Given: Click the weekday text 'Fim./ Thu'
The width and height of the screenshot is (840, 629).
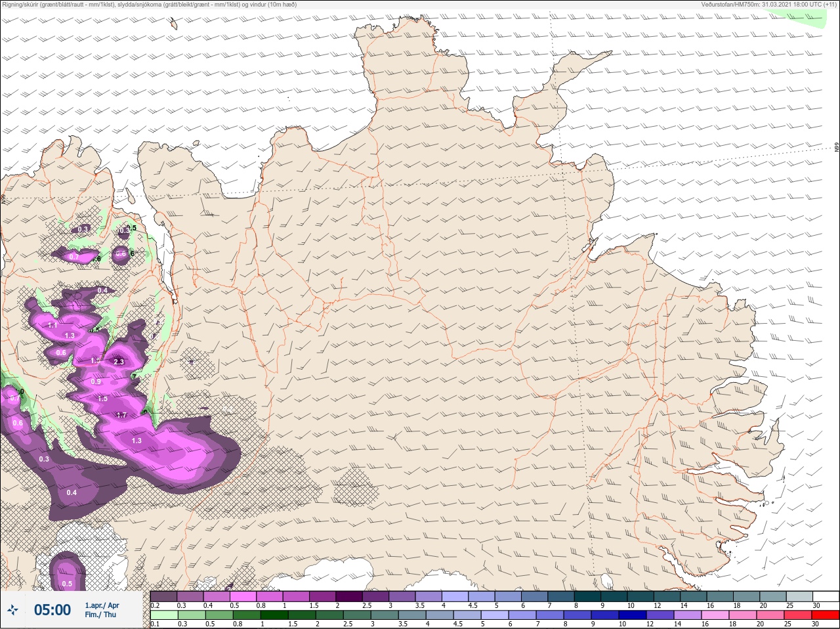Looking at the screenshot, I should [x=100, y=615].
